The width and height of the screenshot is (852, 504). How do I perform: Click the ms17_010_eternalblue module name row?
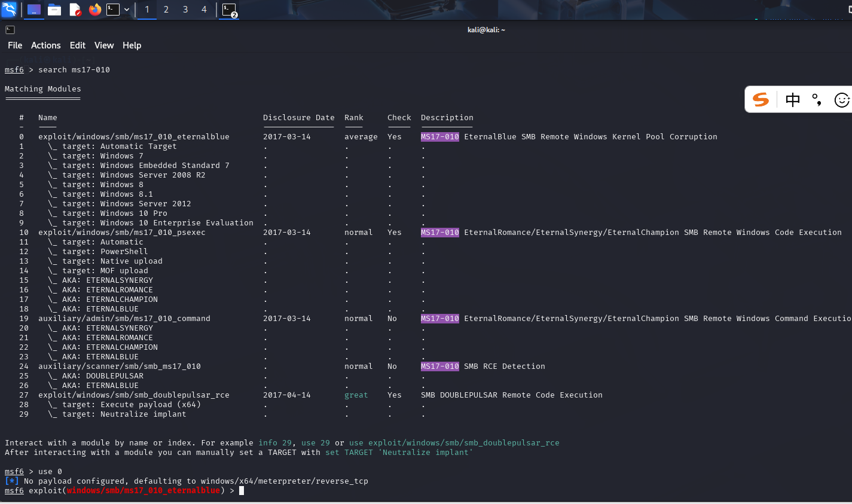coord(134,137)
